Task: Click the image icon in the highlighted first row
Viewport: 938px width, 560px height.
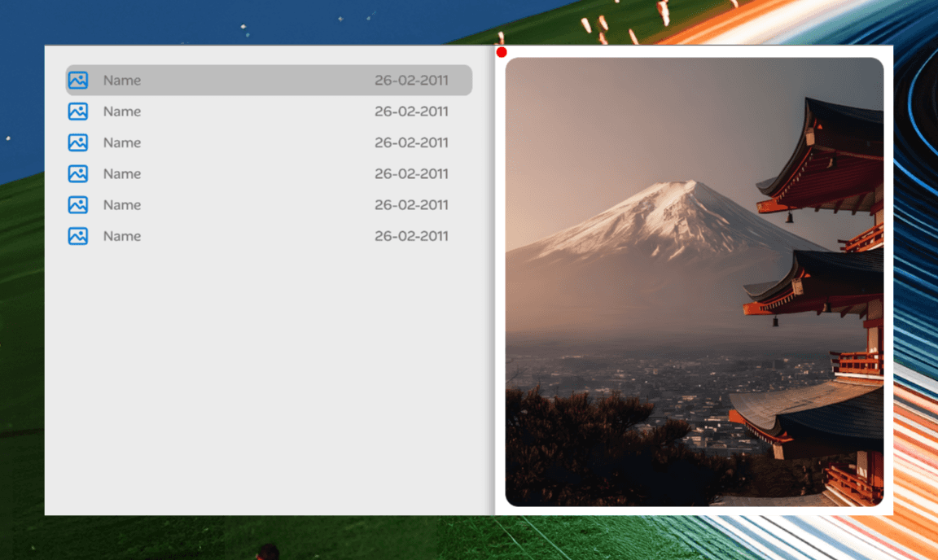Action: pyautogui.click(x=78, y=80)
